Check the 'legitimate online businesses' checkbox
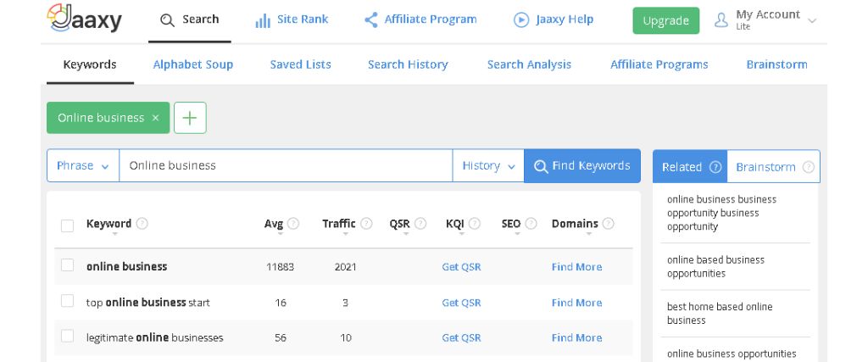The height and width of the screenshot is (362, 868). (x=68, y=336)
